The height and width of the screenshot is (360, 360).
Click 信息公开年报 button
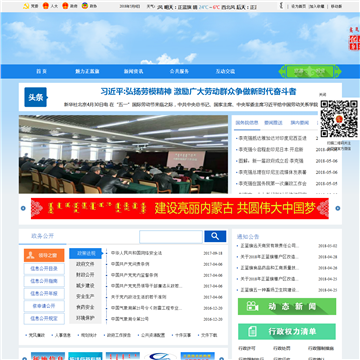tap(44, 294)
